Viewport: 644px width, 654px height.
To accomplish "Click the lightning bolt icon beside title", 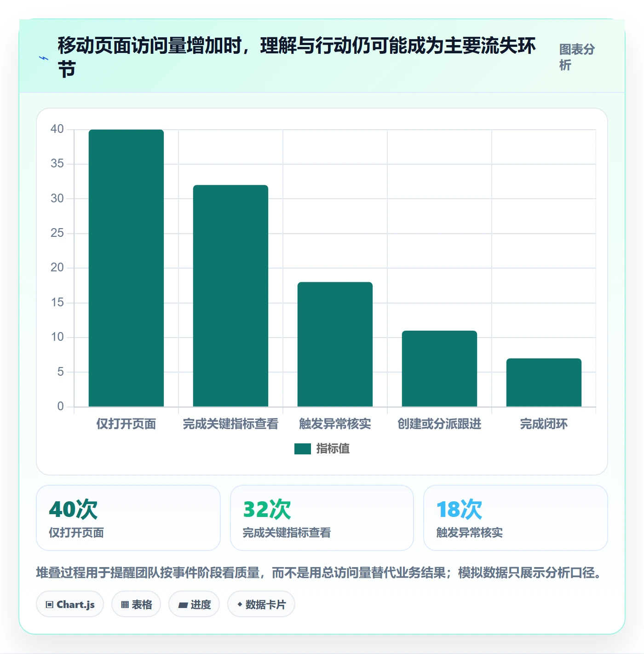I will click(x=44, y=58).
